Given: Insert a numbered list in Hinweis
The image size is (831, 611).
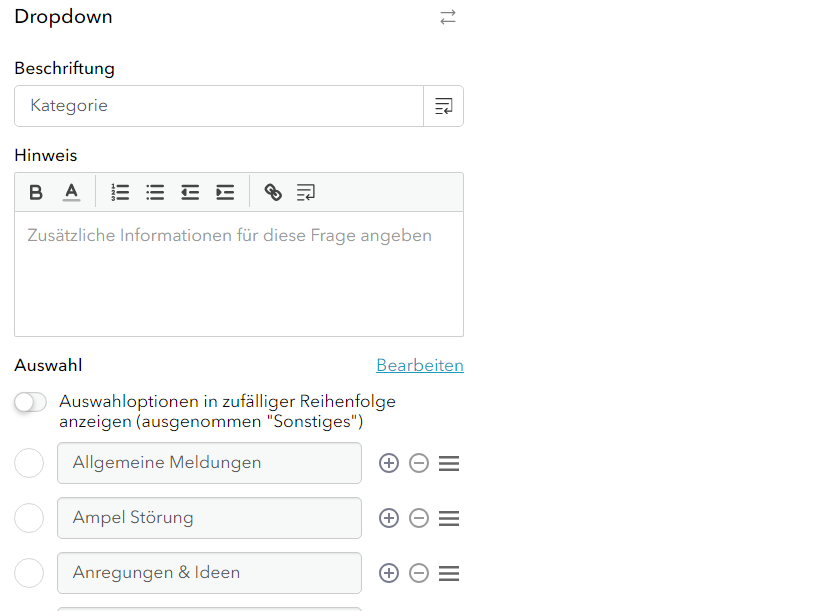Looking at the screenshot, I should coord(120,192).
